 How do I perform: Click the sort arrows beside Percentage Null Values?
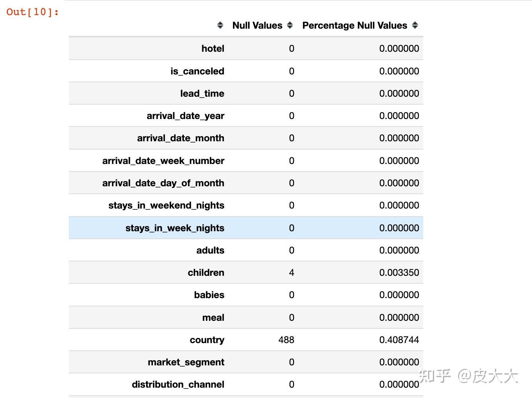415,25
